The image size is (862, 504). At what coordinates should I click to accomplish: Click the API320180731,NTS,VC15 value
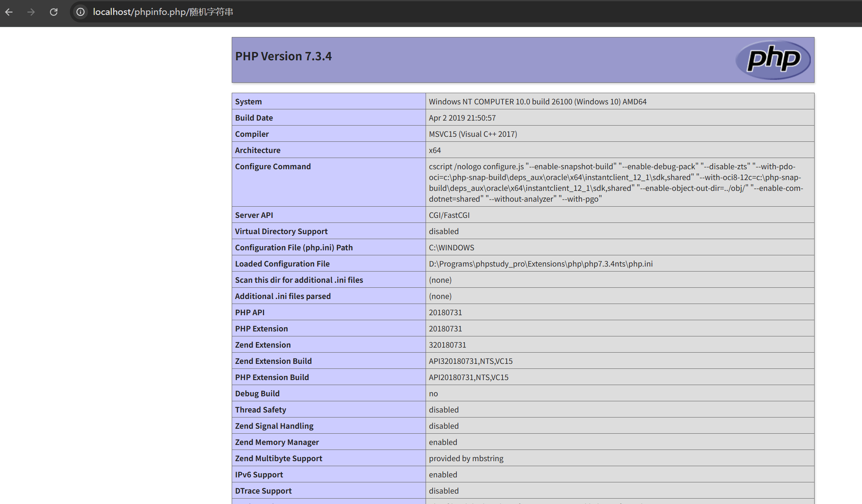[x=471, y=361]
